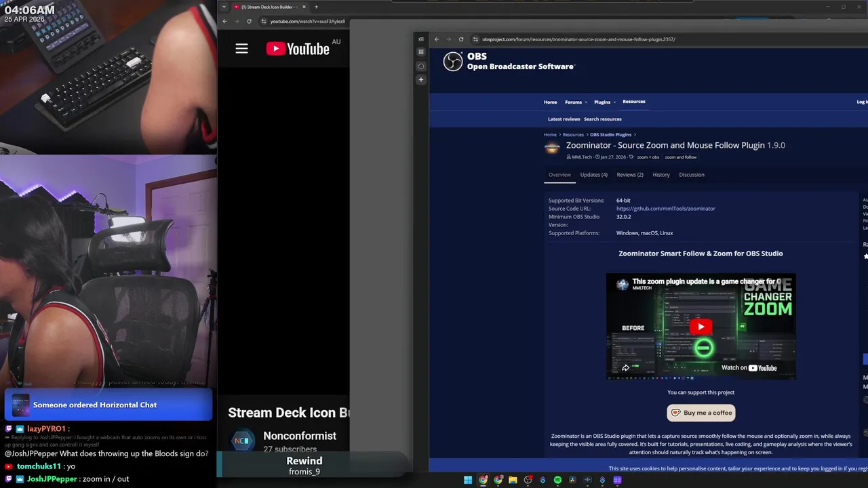Click the Home breadcrumb link

(550, 135)
